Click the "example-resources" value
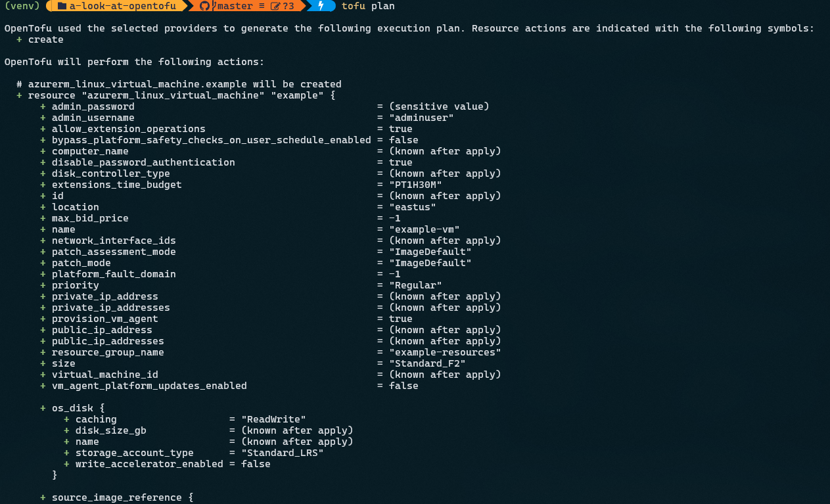The width and height of the screenshot is (830, 504). tap(445, 352)
